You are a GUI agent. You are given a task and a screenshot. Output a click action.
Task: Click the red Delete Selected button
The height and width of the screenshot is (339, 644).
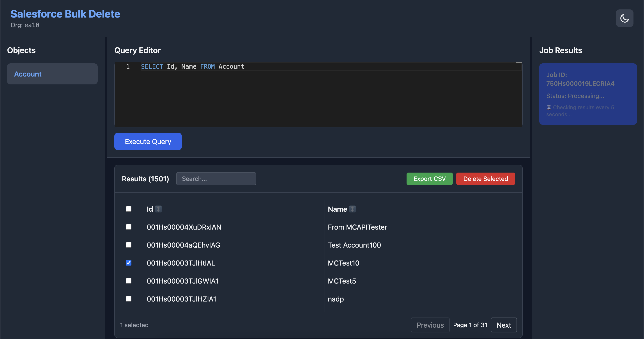(x=485, y=179)
